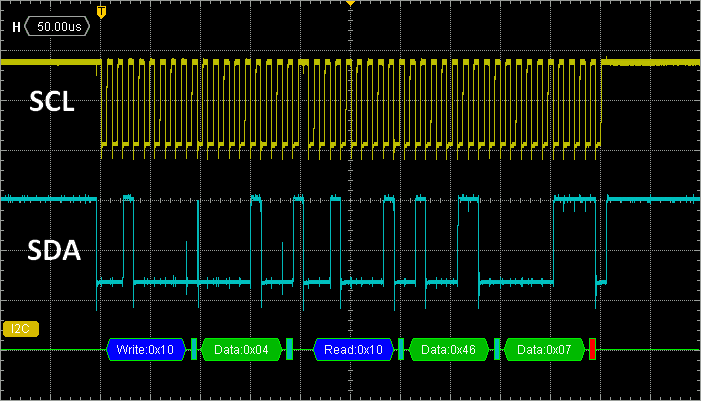The image size is (701, 401).
Task: Click the ACK marker after Data:0x46
Action: (x=497, y=350)
